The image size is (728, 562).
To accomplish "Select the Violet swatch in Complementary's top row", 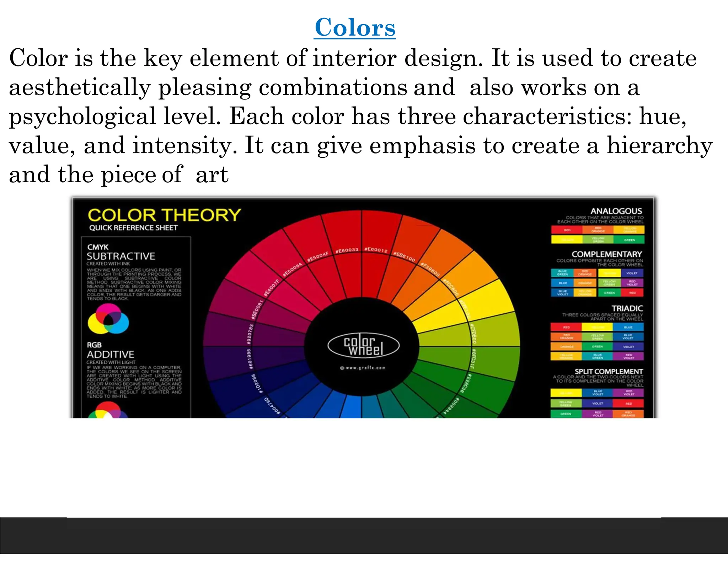I will (632, 273).
